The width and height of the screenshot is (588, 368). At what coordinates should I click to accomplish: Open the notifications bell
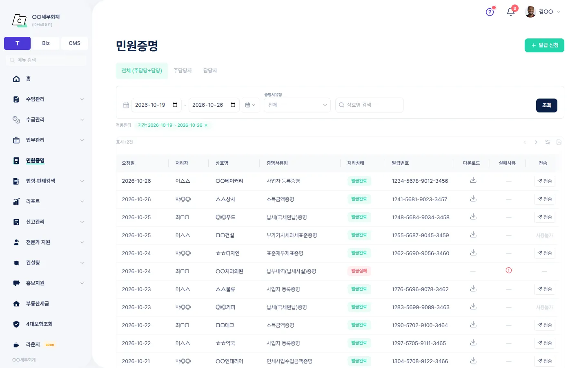coord(511,12)
